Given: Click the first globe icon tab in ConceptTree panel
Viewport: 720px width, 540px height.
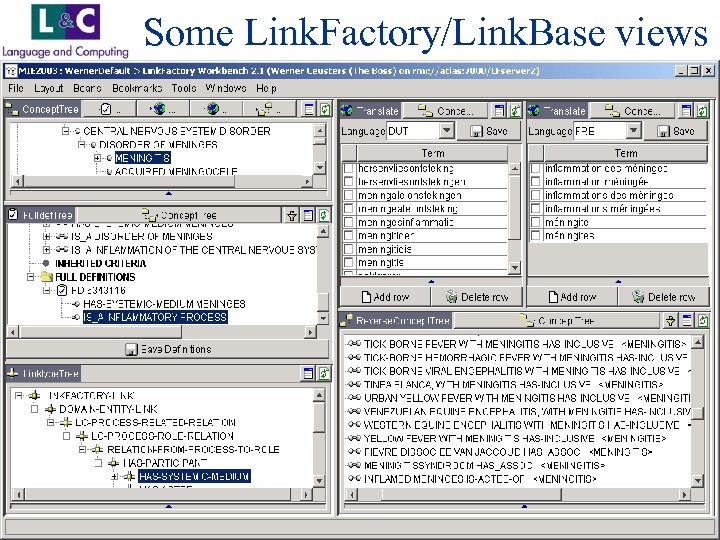Looking at the screenshot, I should [x=163, y=109].
